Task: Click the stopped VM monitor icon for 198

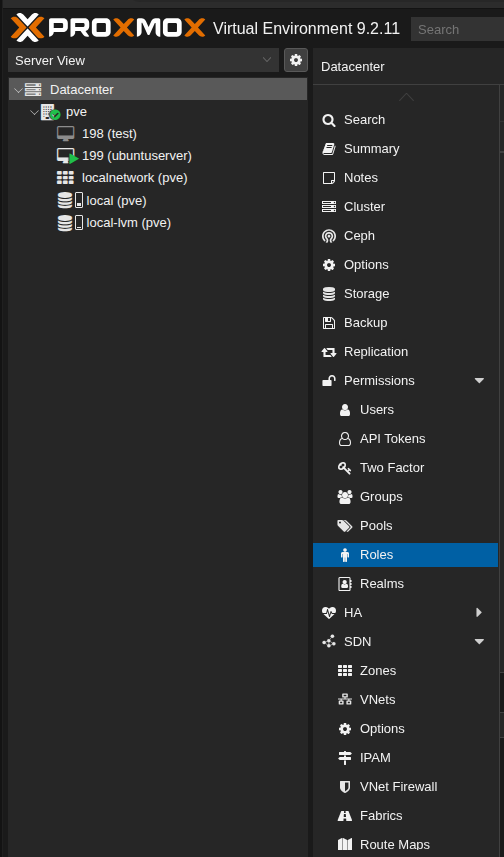Action: [66, 134]
